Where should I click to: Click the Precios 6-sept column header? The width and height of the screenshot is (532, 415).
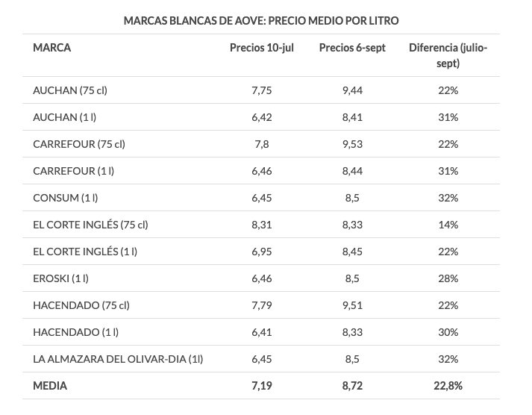(x=352, y=48)
